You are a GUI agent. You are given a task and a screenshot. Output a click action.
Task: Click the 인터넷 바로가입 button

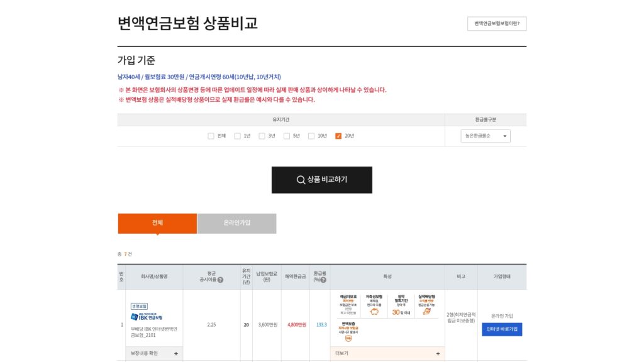(502, 329)
